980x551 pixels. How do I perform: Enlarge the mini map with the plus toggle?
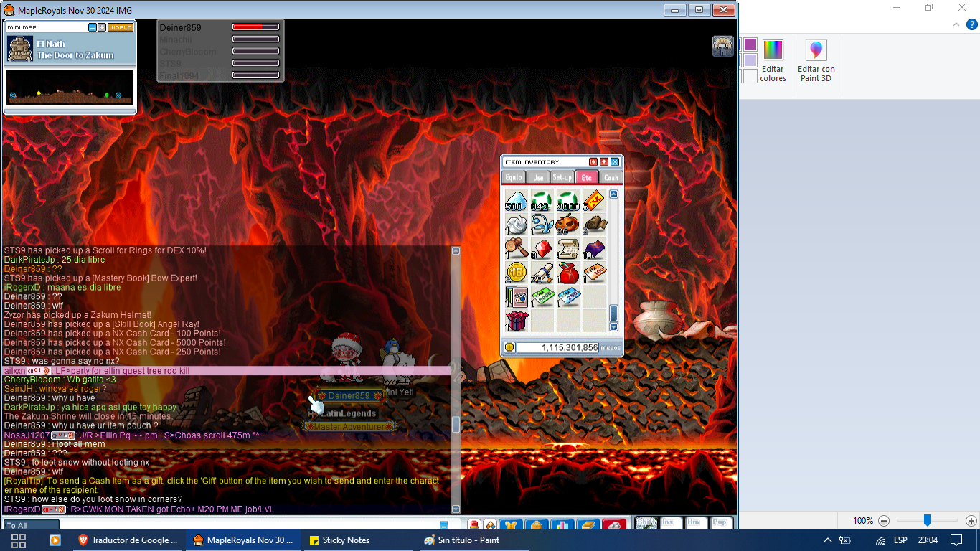tap(100, 27)
